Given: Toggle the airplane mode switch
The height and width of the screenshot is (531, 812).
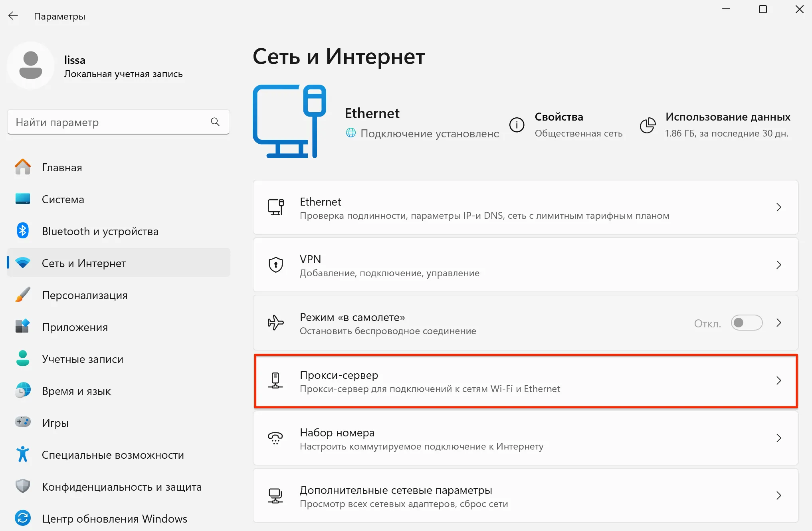Looking at the screenshot, I should pyautogui.click(x=747, y=323).
